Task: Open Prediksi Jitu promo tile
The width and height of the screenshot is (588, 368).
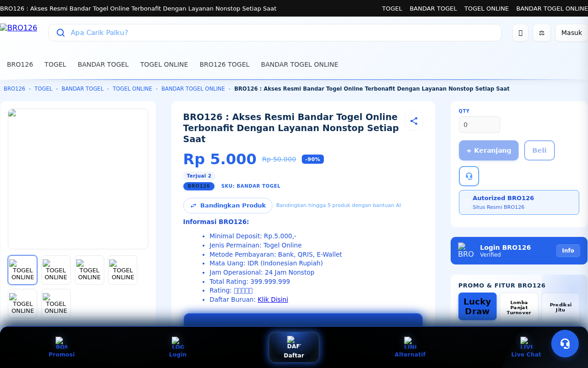Action: click(x=560, y=307)
